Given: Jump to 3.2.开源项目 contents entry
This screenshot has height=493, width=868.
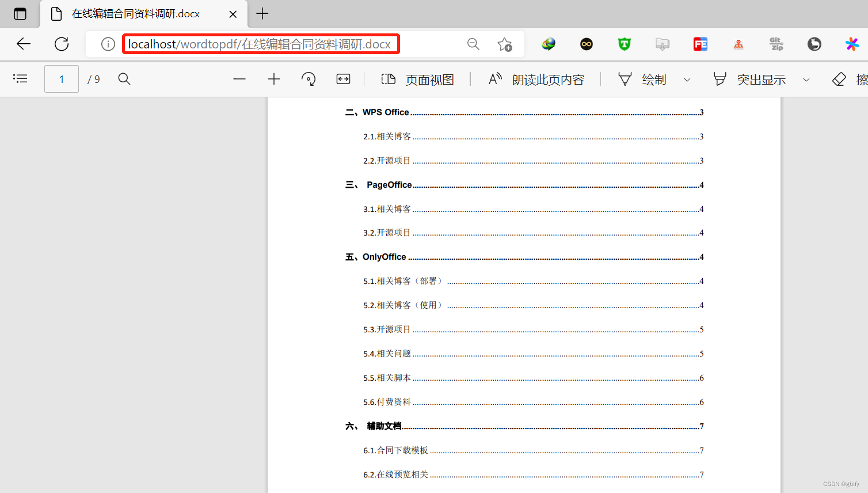Looking at the screenshot, I should [534, 233].
